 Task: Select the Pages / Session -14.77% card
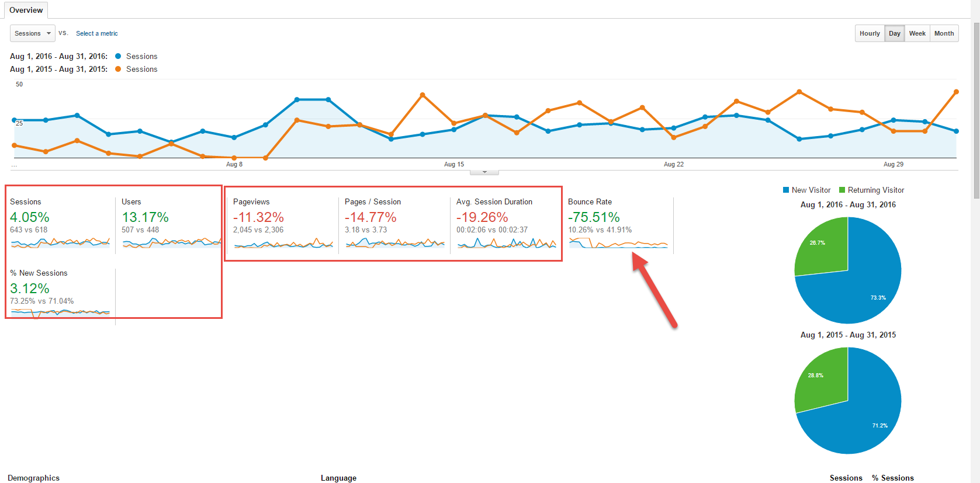[x=395, y=225]
